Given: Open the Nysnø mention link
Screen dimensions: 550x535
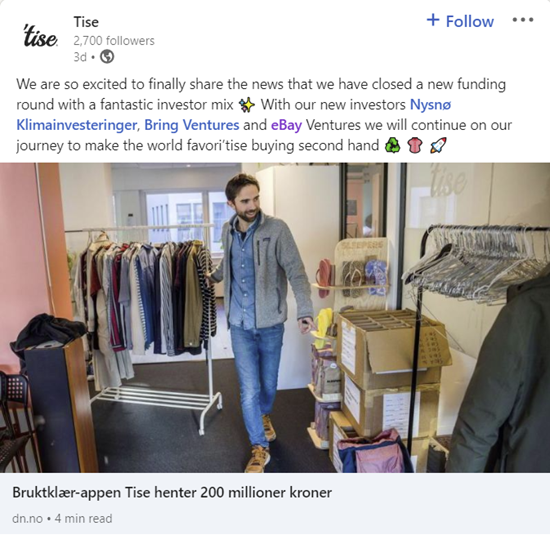Looking at the screenshot, I should (430, 105).
